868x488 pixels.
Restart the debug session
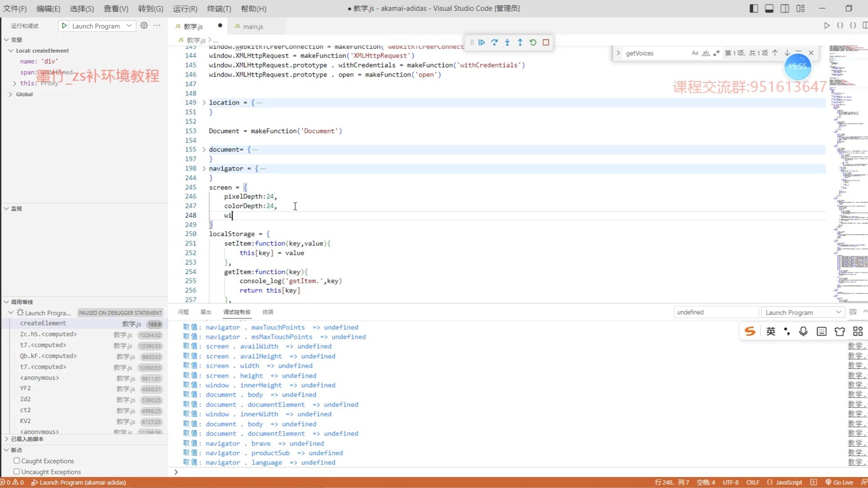tap(533, 42)
